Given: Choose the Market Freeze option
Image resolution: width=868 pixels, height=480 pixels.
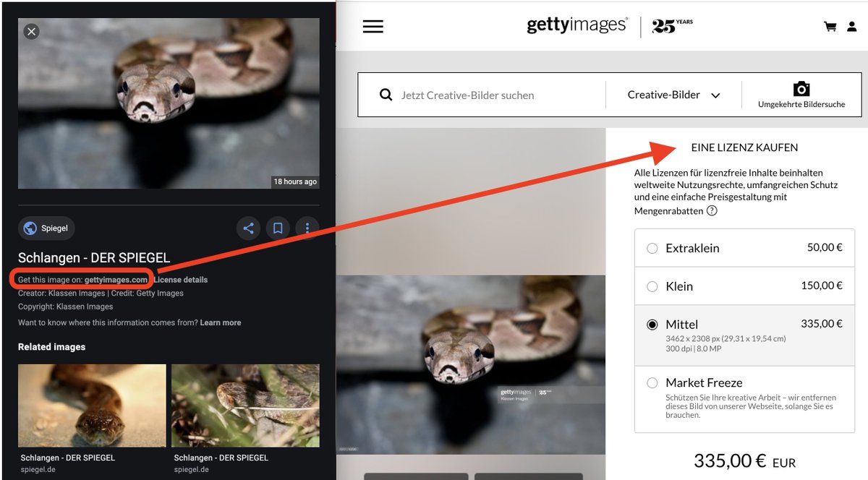Looking at the screenshot, I should [652, 383].
